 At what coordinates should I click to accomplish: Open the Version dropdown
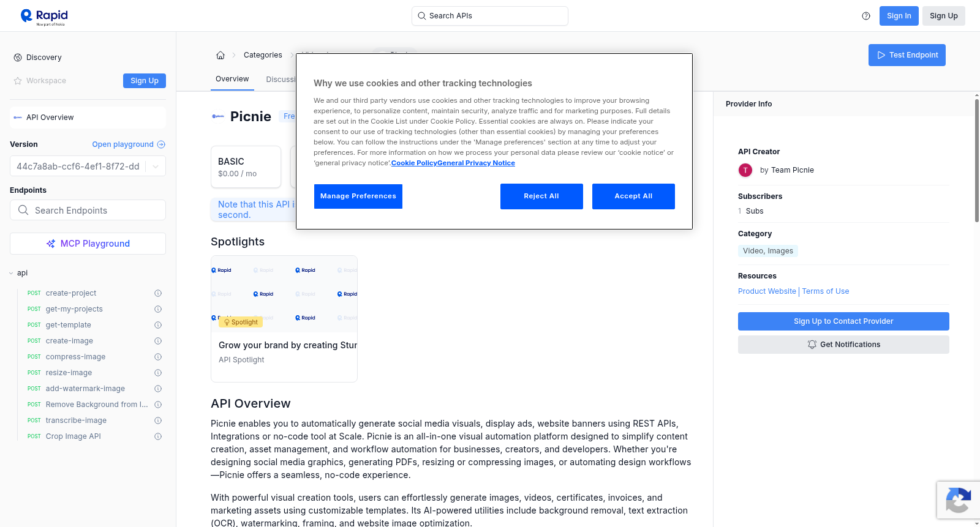coord(88,166)
